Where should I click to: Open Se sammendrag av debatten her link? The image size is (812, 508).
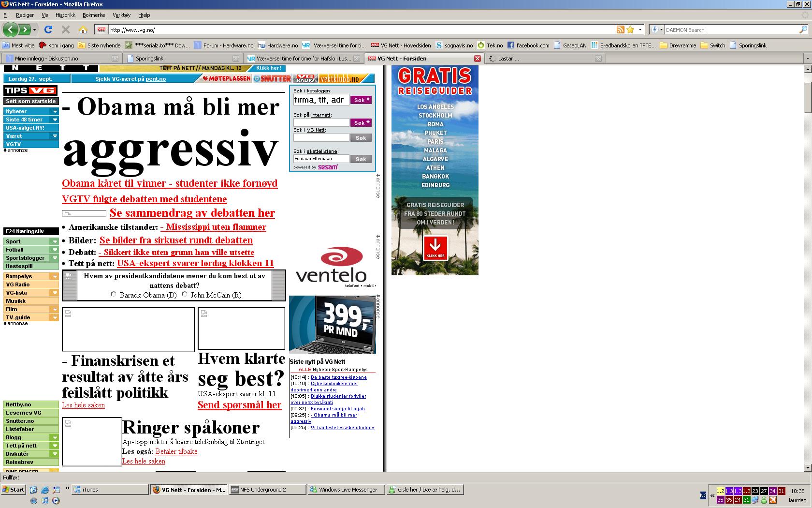click(x=192, y=213)
